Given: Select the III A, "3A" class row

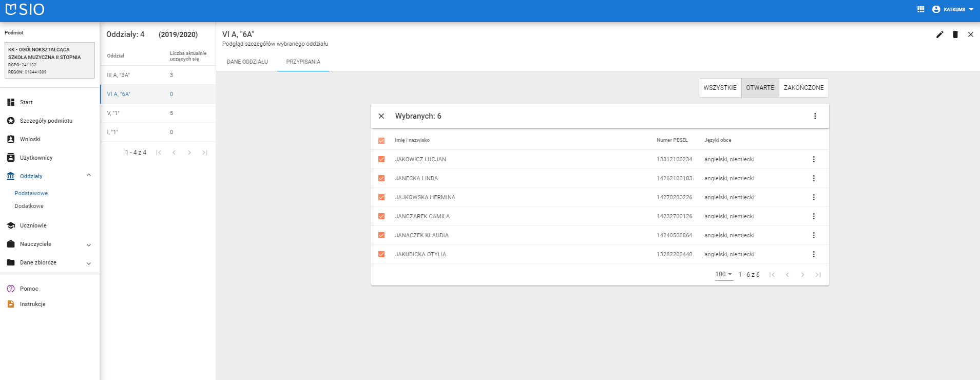Looking at the screenshot, I should (157, 75).
